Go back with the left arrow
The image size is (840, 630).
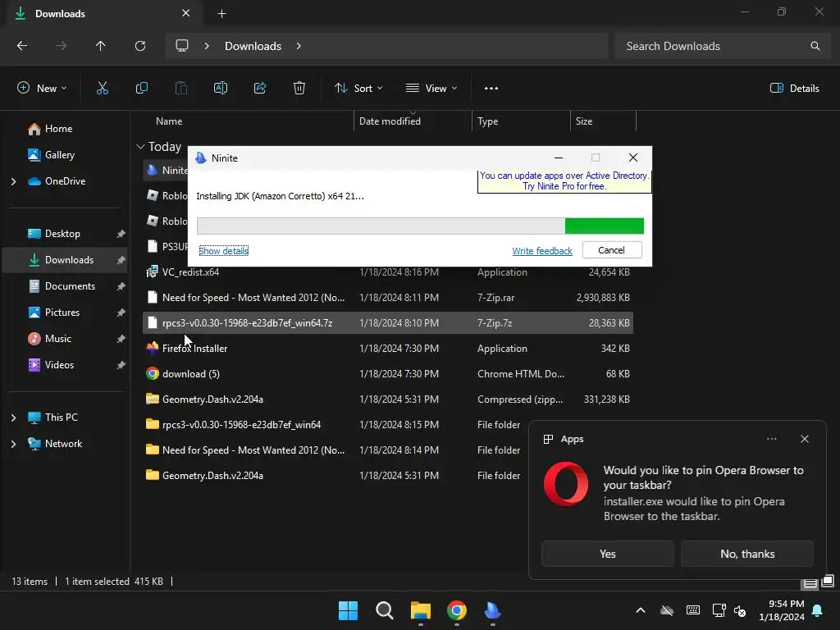22,46
